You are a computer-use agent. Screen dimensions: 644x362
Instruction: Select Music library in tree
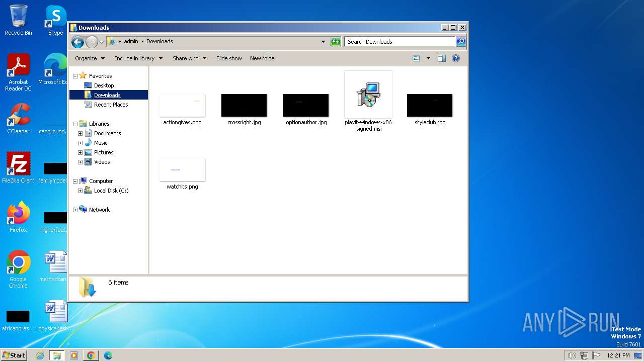(x=101, y=143)
